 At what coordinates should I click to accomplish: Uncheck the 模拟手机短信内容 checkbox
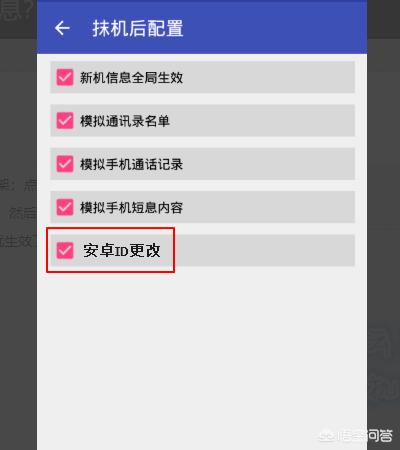[x=65, y=207]
